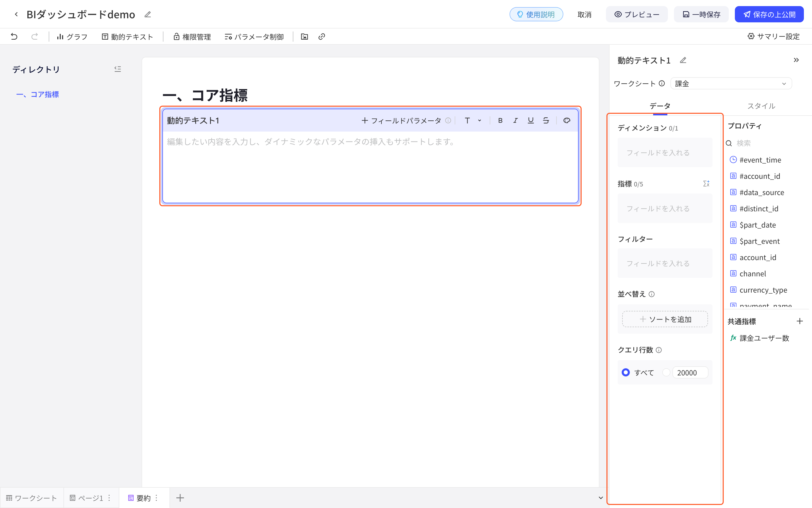Click info icon next to 並べ替え

point(652,294)
